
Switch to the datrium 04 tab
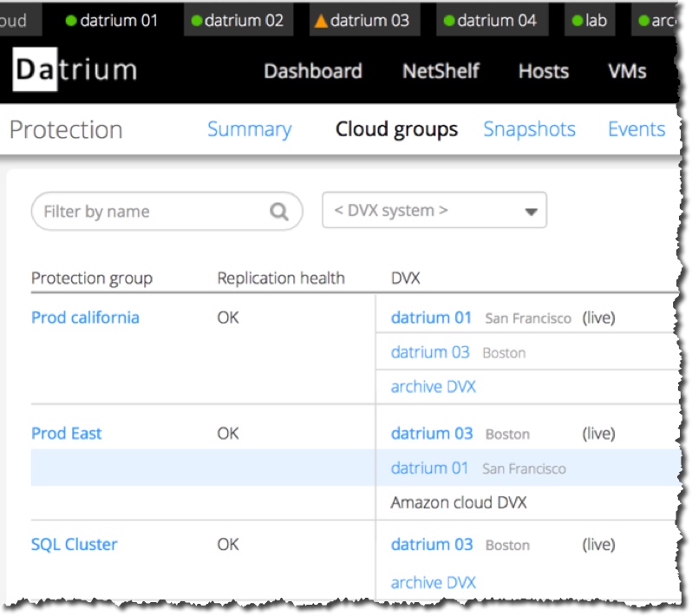coord(492,20)
